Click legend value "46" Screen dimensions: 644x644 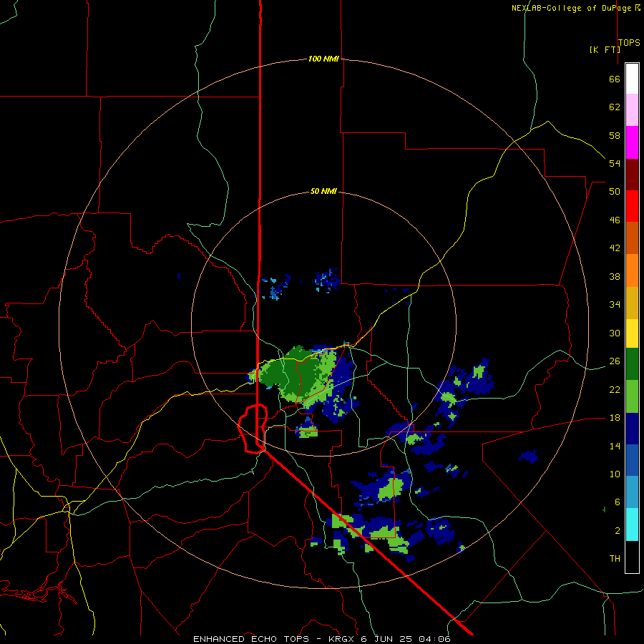point(615,220)
